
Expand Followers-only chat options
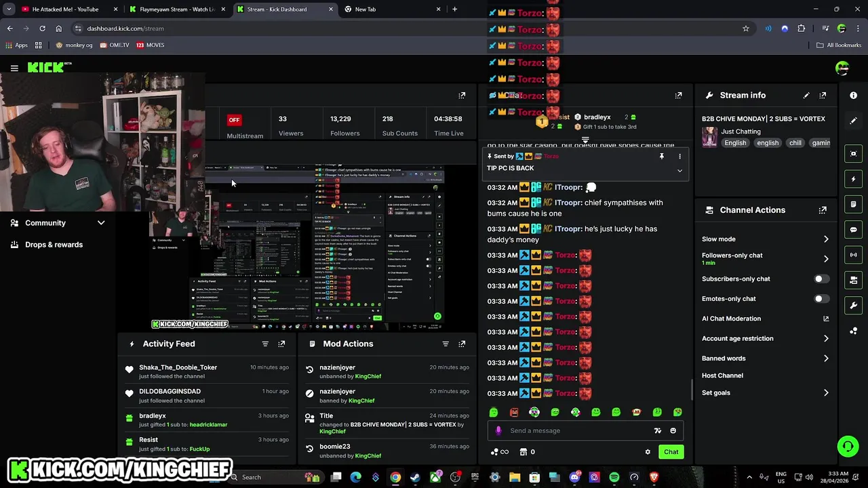click(x=826, y=259)
